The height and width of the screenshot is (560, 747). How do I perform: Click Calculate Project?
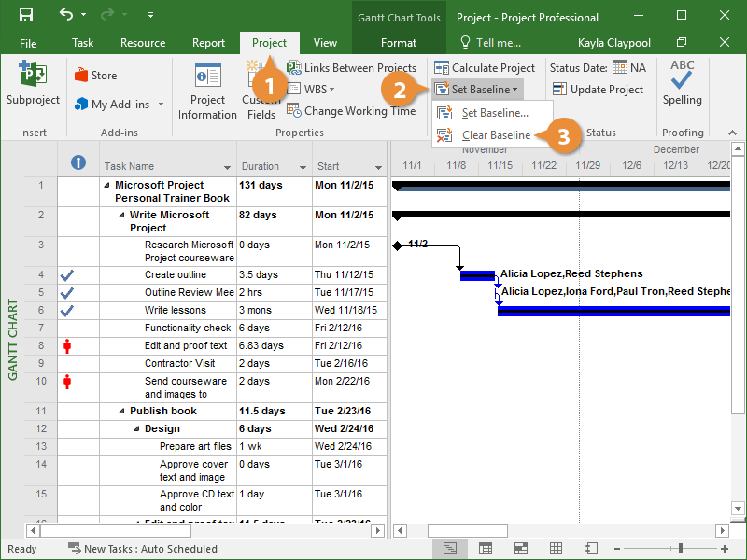[x=484, y=68]
